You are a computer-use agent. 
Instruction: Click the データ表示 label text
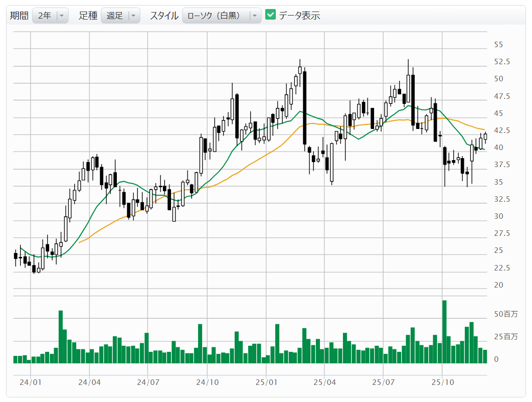(299, 16)
